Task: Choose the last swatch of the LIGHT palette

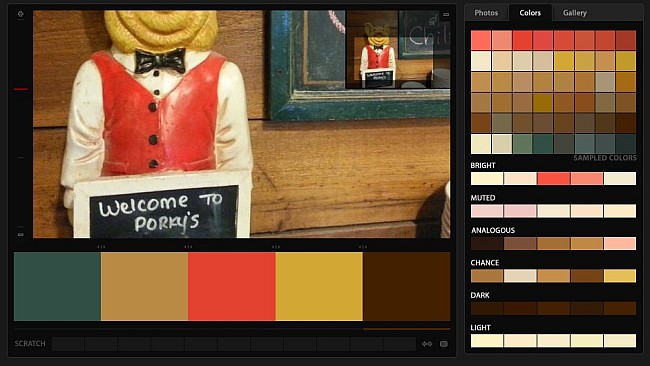Action: (620, 341)
